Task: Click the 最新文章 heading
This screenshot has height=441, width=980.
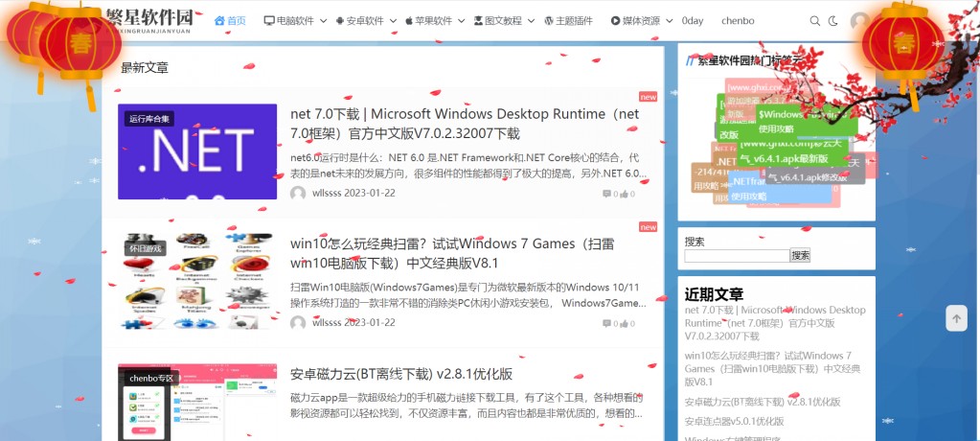Action: click(145, 68)
